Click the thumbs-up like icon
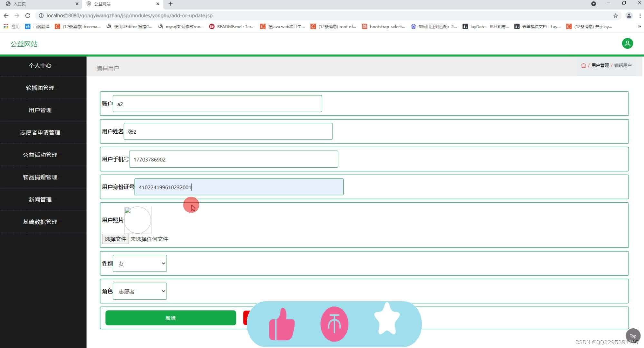The height and width of the screenshot is (348, 644). tap(282, 325)
